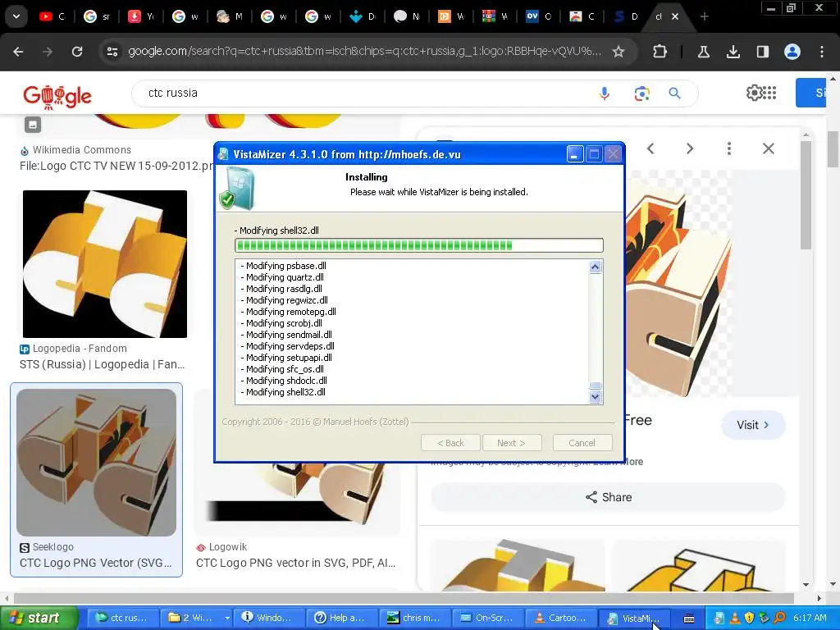
Task: Expand grouped '2 Wi...' Explorer taskbar dropdown
Action: pyautogui.click(x=227, y=619)
